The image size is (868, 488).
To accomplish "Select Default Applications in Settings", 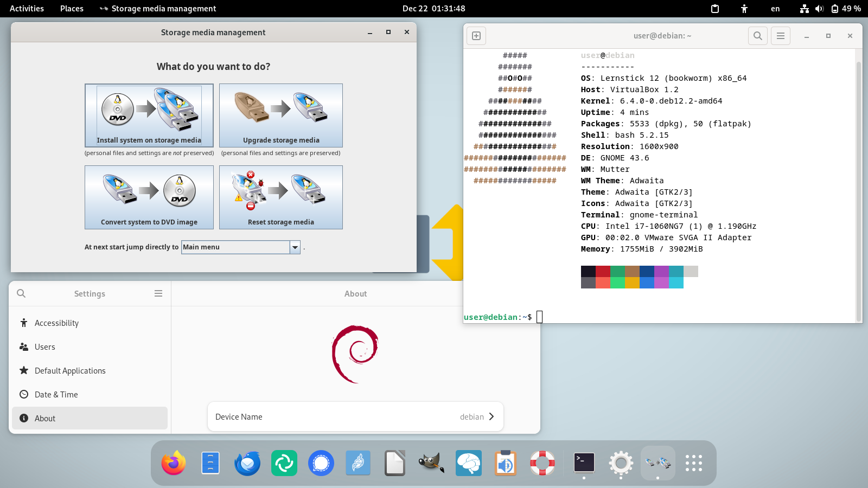I will point(90,371).
